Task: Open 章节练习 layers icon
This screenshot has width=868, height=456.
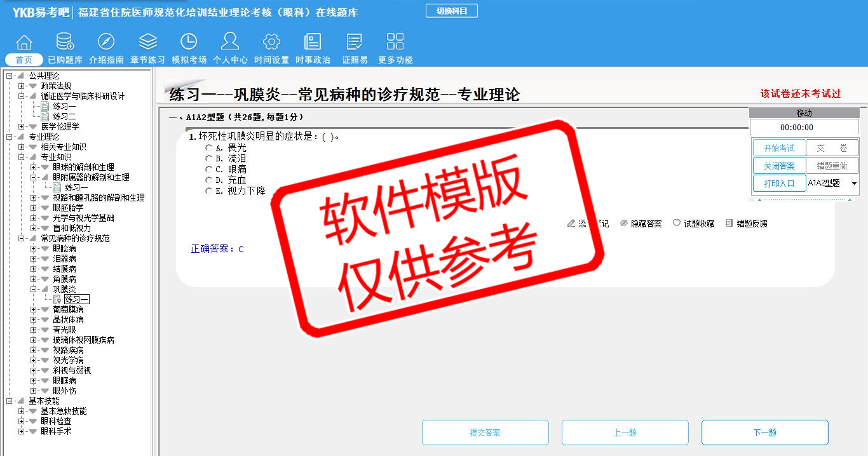Action: [x=147, y=43]
